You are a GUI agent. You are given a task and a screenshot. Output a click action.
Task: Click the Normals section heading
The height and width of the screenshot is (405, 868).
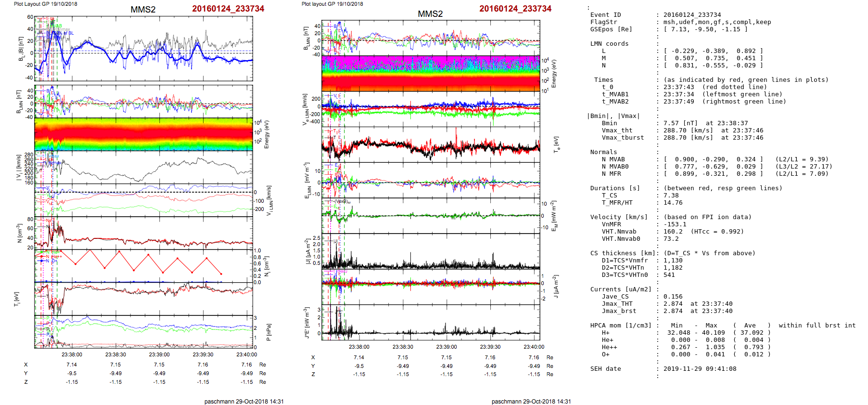tap(603, 152)
